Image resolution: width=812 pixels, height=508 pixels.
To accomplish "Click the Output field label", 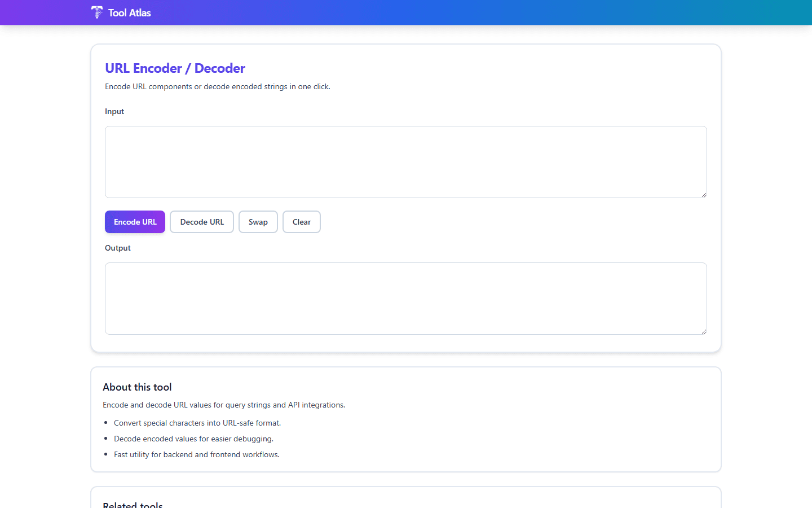I will (117, 248).
